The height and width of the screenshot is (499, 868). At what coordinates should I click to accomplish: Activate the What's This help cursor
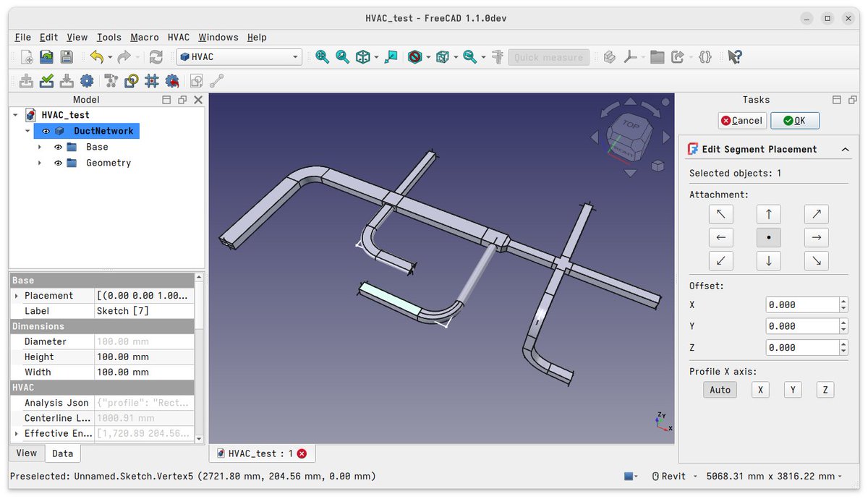pos(734,56)
